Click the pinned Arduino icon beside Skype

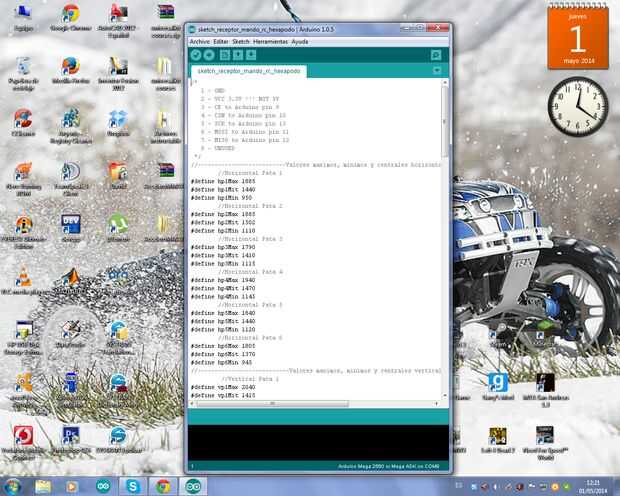(x=103, y=487)
